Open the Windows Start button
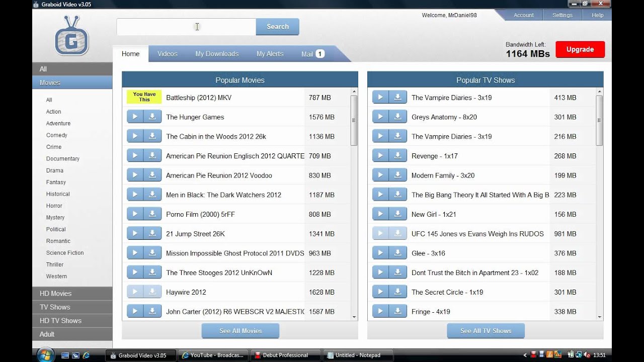Viewport: 644px width, 362px height. (45, 355)
